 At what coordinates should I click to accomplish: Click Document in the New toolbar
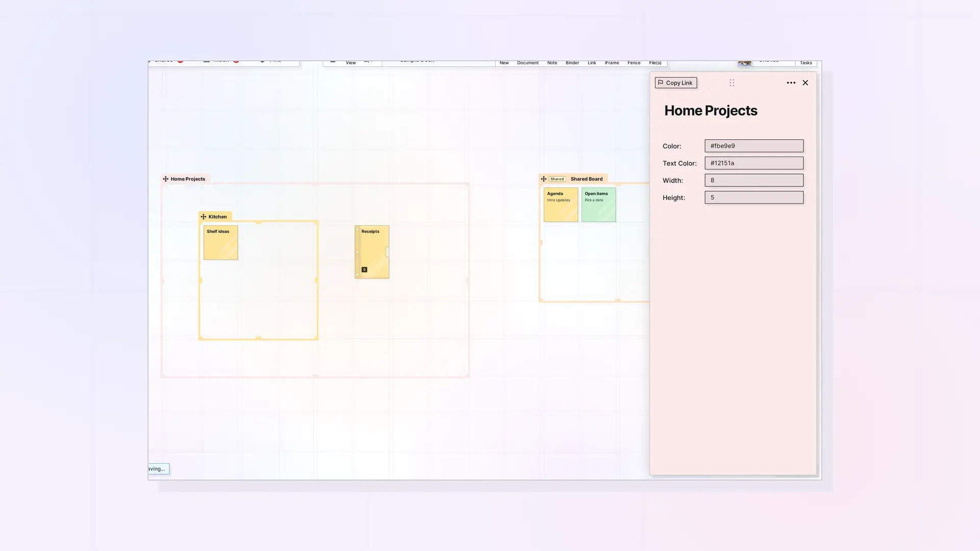528,63
